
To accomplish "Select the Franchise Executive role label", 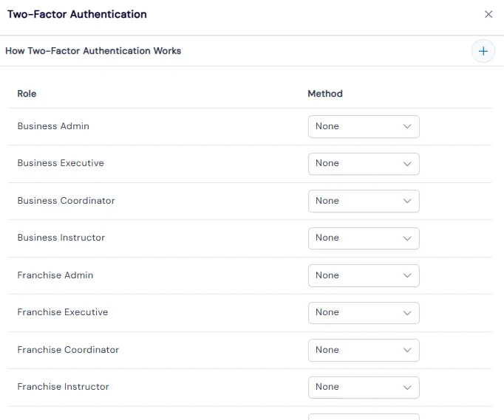I will pyautogui.click(x=63, y=311).
